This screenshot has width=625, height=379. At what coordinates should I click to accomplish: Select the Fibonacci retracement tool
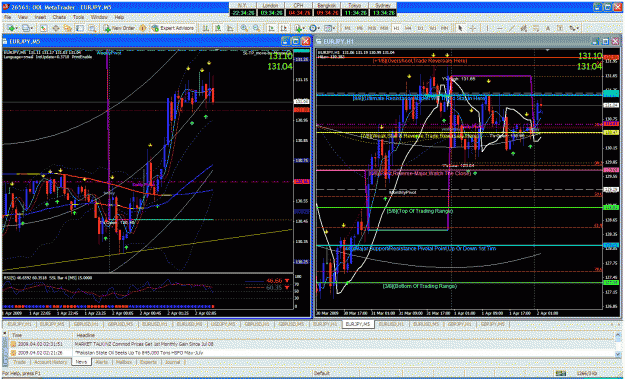click(x=536, y=28)
